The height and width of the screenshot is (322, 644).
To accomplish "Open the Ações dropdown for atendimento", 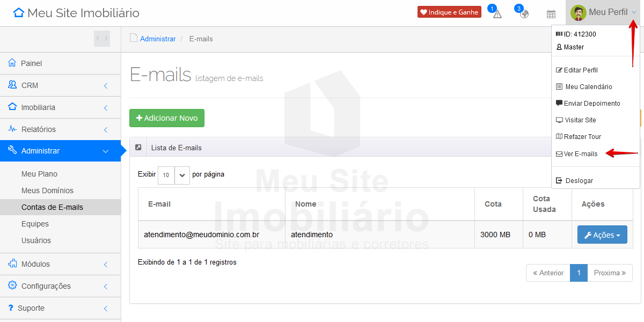I will click(602, 235).
